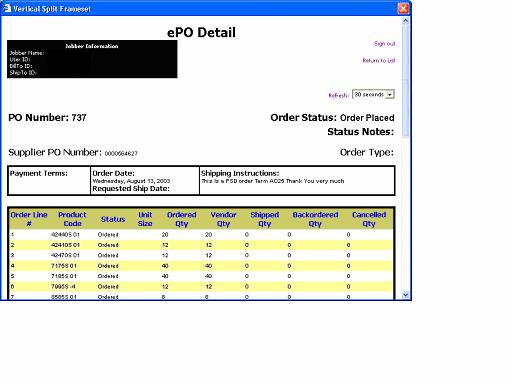
Task: Click the Requested Ship Date label
Action: [131, 189]
